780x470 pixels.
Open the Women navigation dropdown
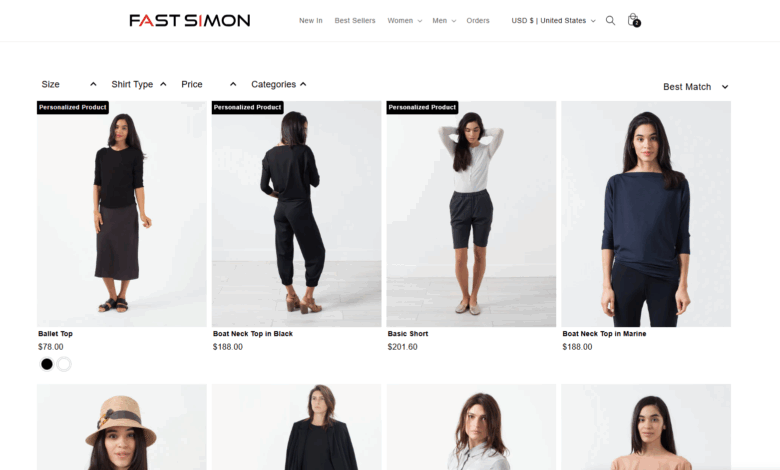[x=404, y=20]
